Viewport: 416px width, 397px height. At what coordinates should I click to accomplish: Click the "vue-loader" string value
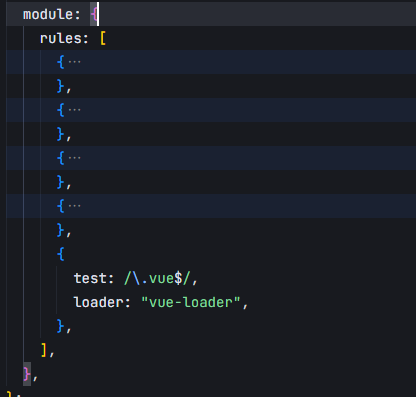[191, 302]
